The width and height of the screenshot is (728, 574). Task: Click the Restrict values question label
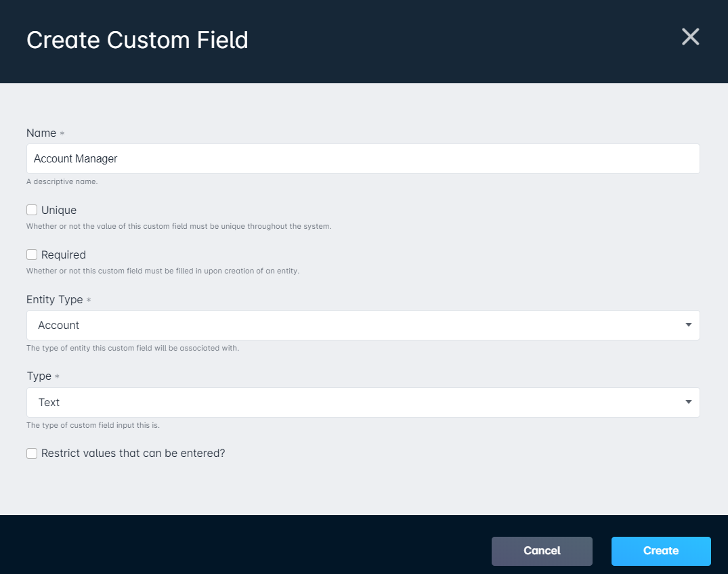(x=133, y=454)
